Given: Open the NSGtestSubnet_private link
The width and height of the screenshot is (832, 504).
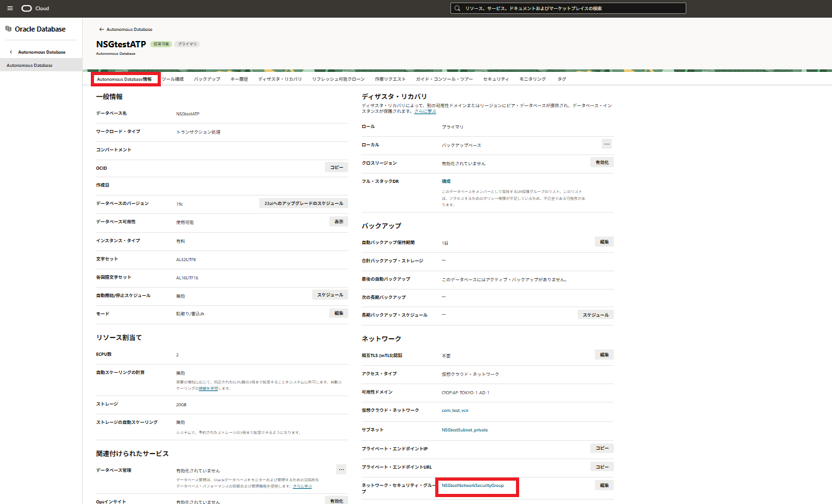Looking at the screenshot, I should pos(464,430).
